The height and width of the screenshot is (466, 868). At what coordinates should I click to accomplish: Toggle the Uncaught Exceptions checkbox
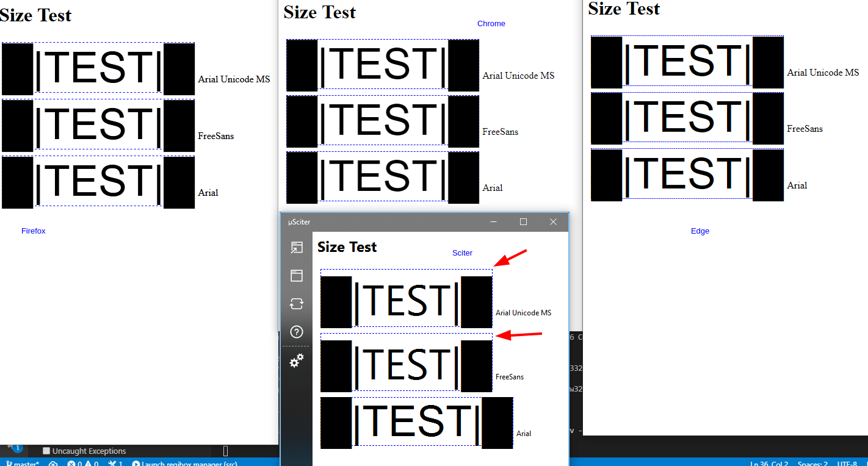(46, 451)
